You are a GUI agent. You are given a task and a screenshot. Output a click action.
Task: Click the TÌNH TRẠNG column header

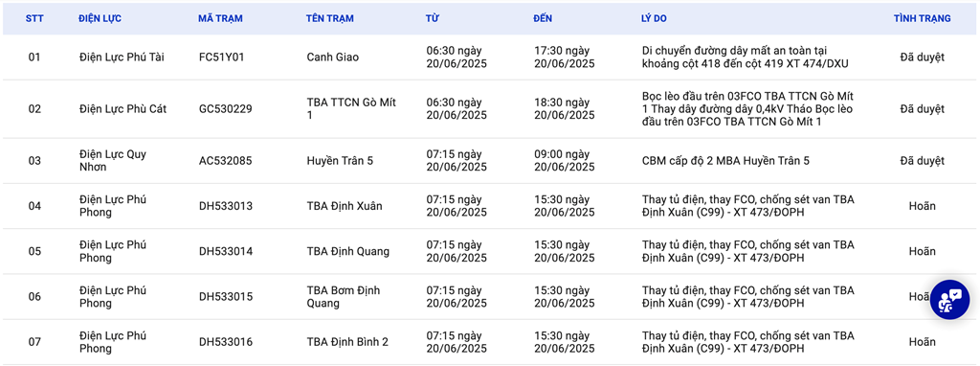(x=922, y=19)
